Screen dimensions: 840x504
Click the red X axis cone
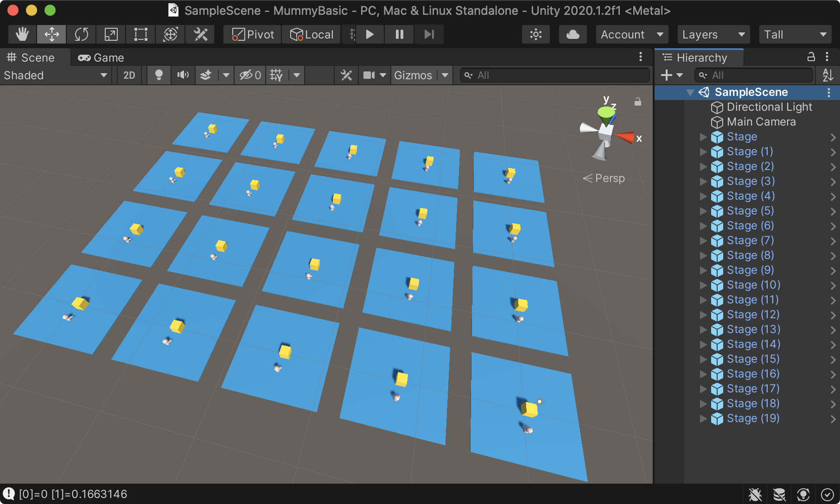625,137
